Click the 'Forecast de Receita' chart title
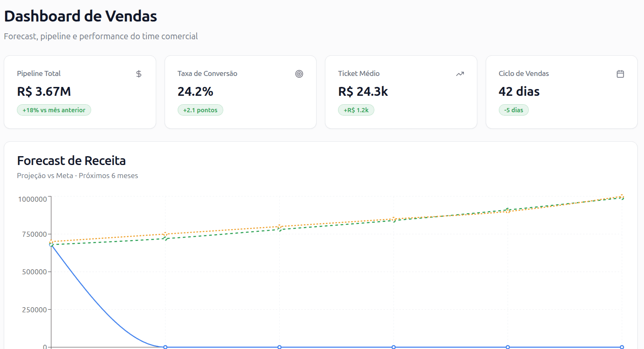 71,160
